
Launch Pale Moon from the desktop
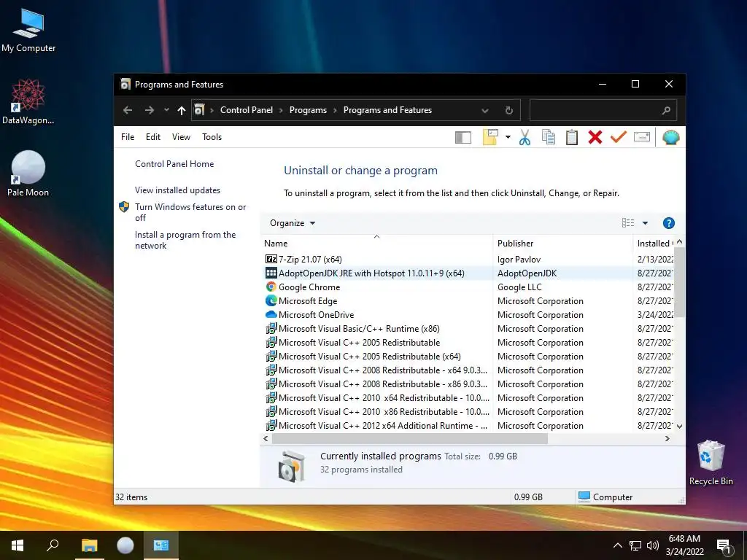[x=28, y=174]
